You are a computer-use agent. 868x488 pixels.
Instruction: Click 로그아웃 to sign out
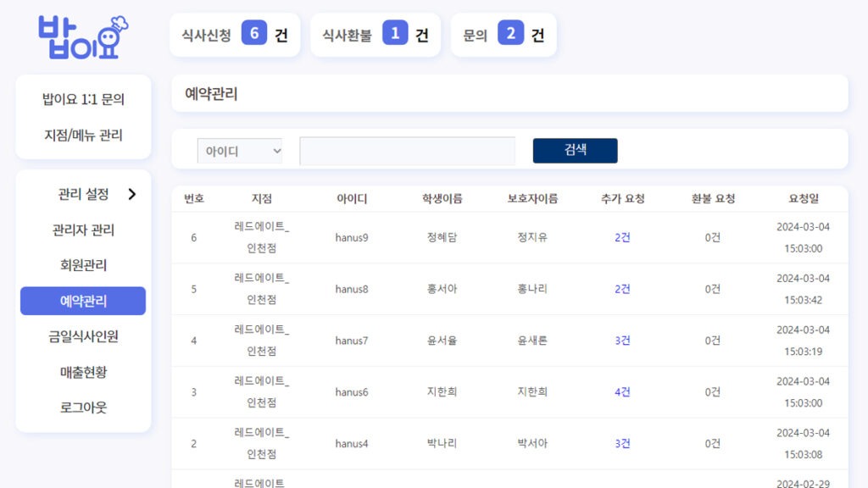tap(83, 408)
